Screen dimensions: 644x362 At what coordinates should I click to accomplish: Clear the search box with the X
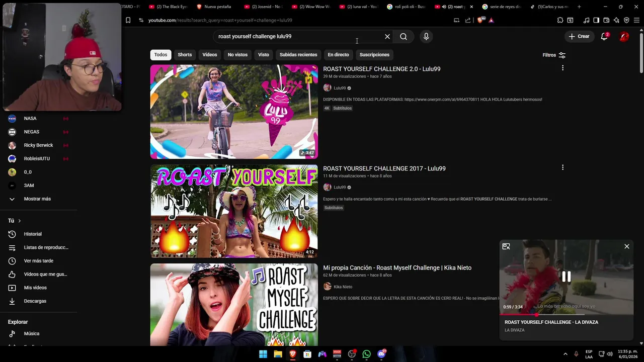click(x=387, y=37)
